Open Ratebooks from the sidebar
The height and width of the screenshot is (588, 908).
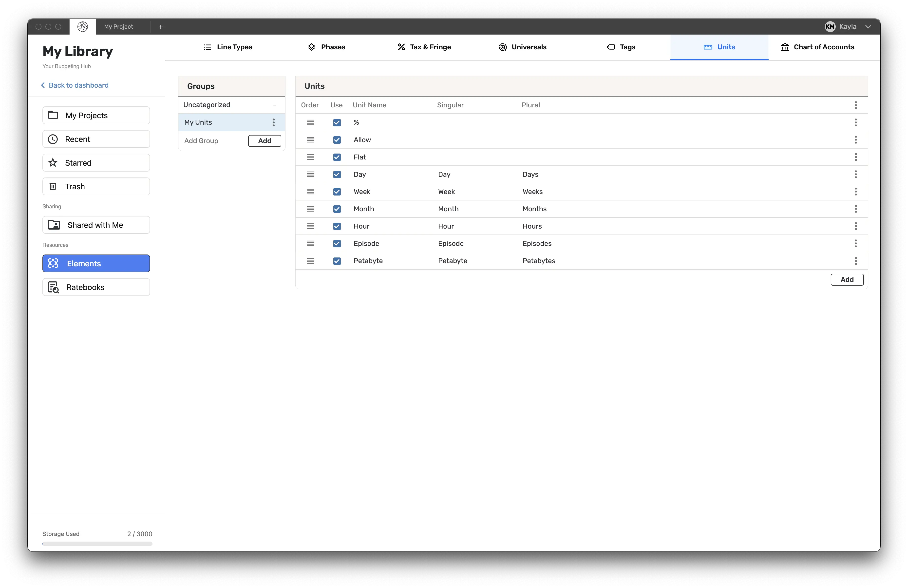tap(96, 287)
